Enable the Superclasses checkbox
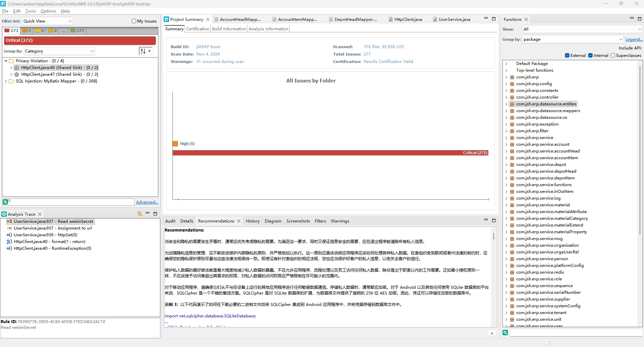The width and height of the screenshot is (644, 347). coord(613,56)
